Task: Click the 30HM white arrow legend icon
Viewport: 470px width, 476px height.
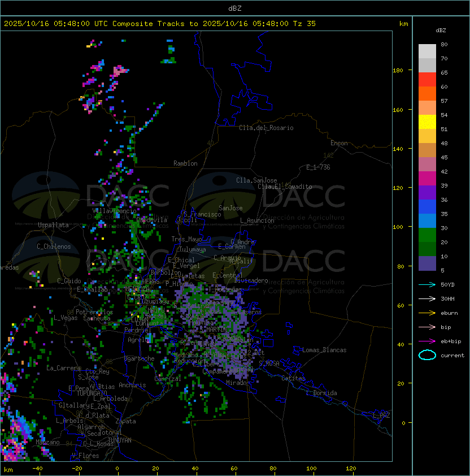Action: [427, 298]
